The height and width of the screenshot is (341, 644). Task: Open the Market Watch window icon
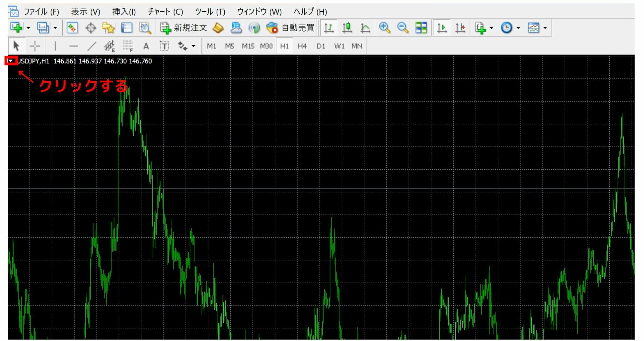point(72,28)
